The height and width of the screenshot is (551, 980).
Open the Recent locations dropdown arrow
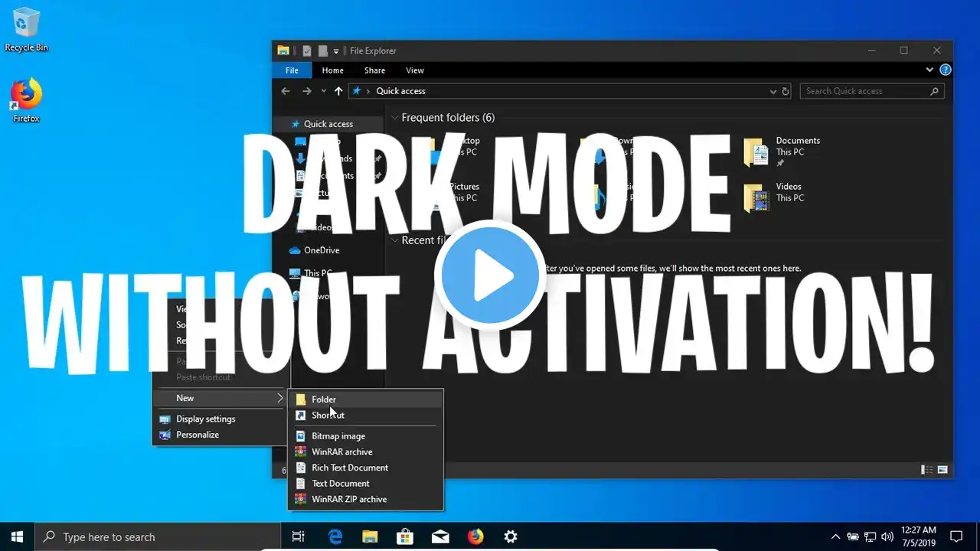(x=323, y=91)
